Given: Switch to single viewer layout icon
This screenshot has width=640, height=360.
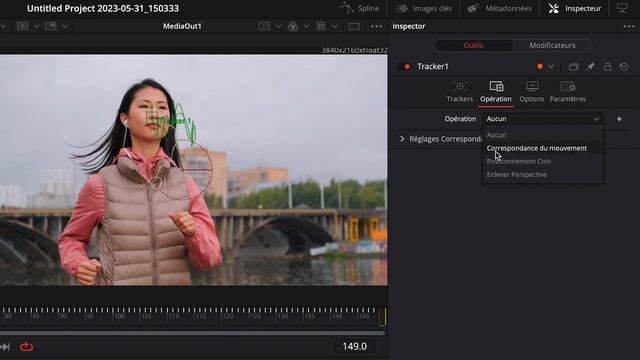Looking at the screenshot, I should (354, 27).
